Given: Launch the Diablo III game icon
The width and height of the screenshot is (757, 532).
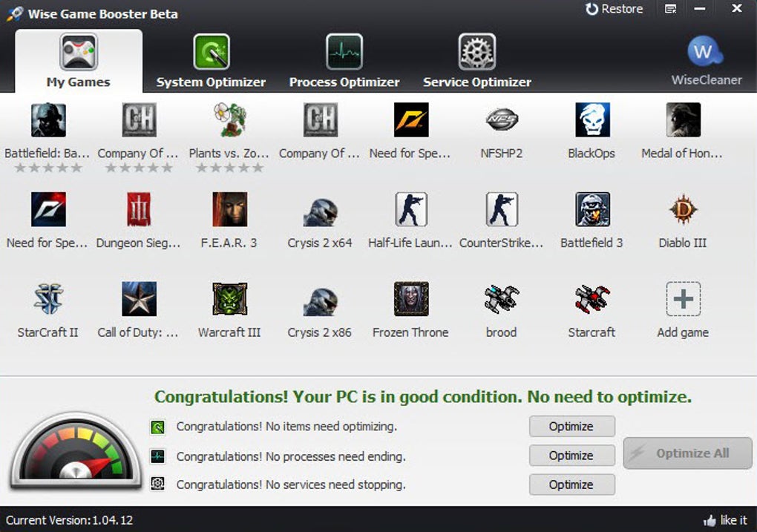Looking at the screenshot, I should (683, 210).
